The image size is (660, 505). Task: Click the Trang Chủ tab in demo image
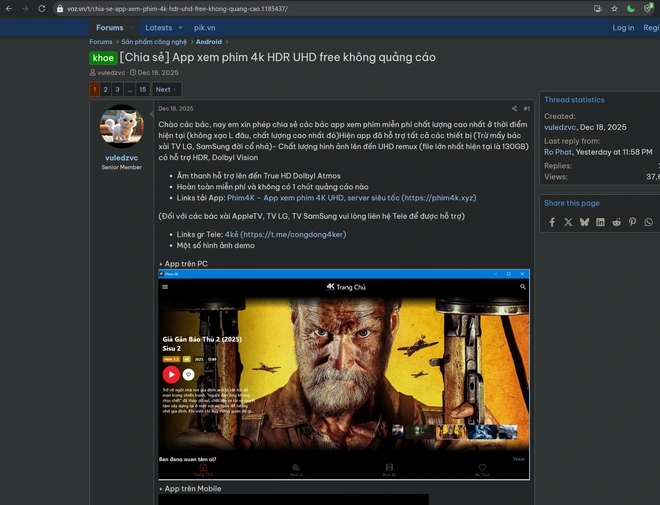tap(203, 470)
